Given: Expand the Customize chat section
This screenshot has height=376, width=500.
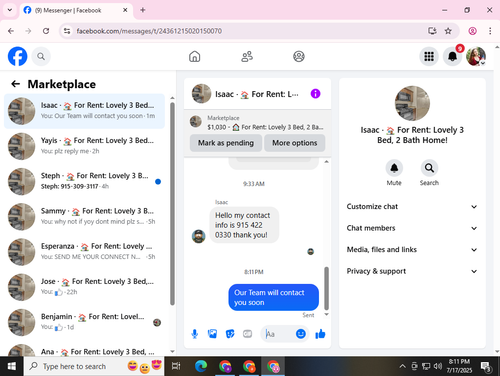Looking at the screenshot, I should [x=412, y=207].
